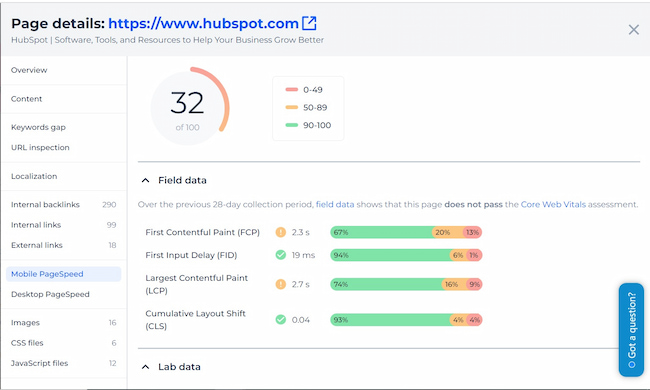Close the Page details panel
Image resolution: width=650 pixels, height=390 pixels.
click(x=633, y=29)
